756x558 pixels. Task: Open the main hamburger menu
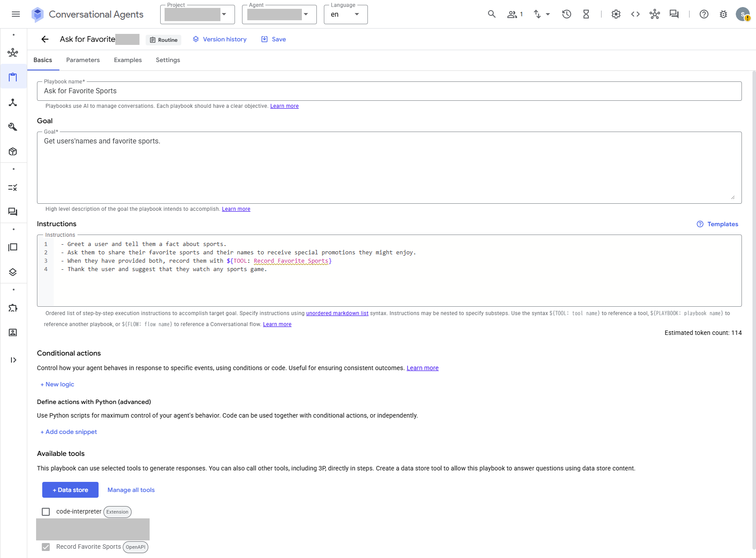point(16,14)
